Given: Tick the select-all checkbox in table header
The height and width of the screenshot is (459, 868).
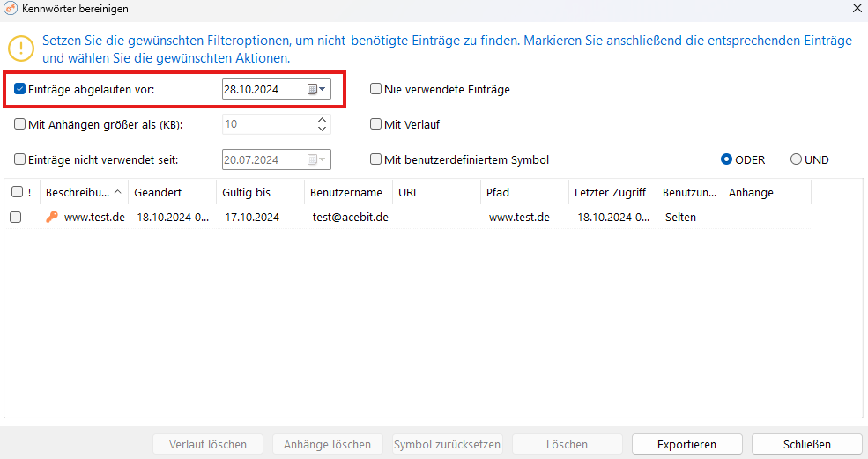Looking at the screenshot, I should coord(17,192).
